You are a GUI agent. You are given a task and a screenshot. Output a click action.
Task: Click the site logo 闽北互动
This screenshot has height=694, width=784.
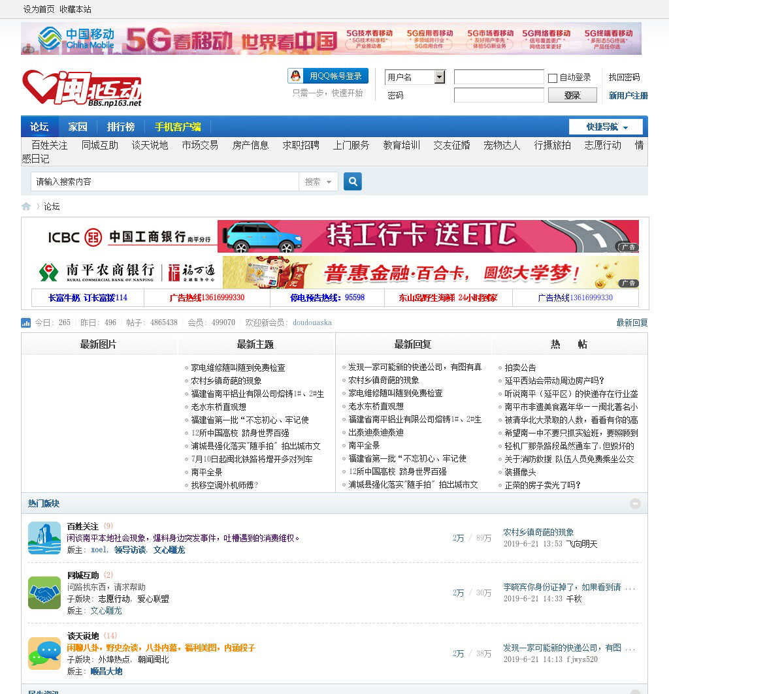(x=82, y=88)
